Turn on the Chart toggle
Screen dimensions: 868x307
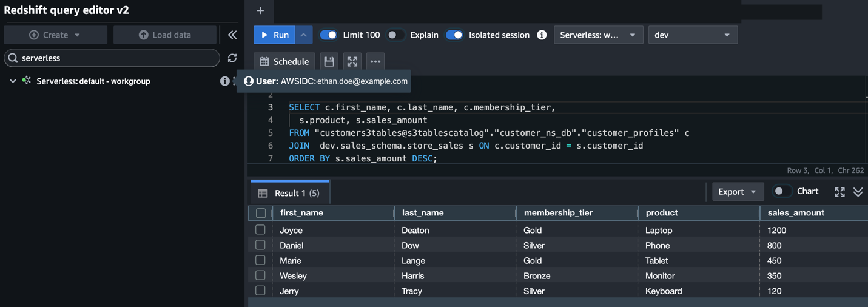click(x=781, y=192)
